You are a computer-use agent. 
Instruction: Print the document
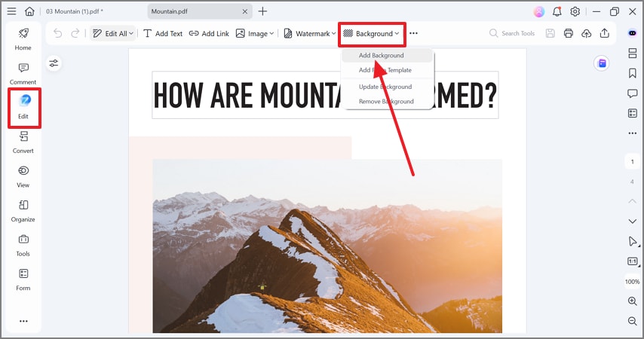coord(569,33)
